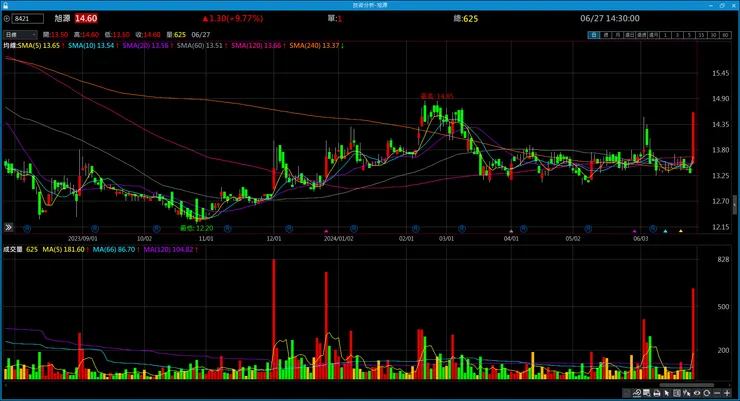This screenshot has width=740, height=401.
Task: Click the add stock plus icon beside 8421
Action: point(7,18)
